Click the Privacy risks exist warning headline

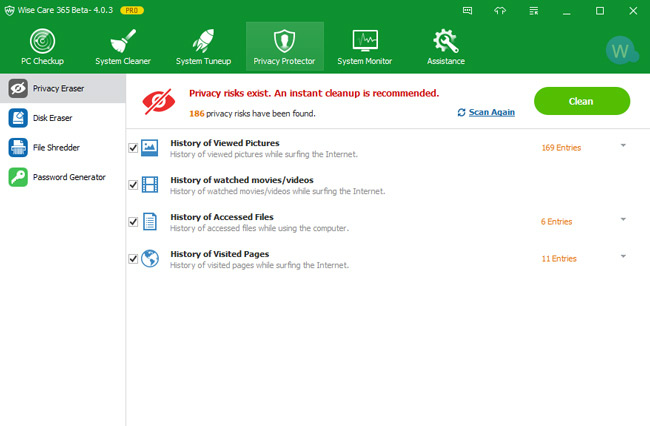point(314,93)
